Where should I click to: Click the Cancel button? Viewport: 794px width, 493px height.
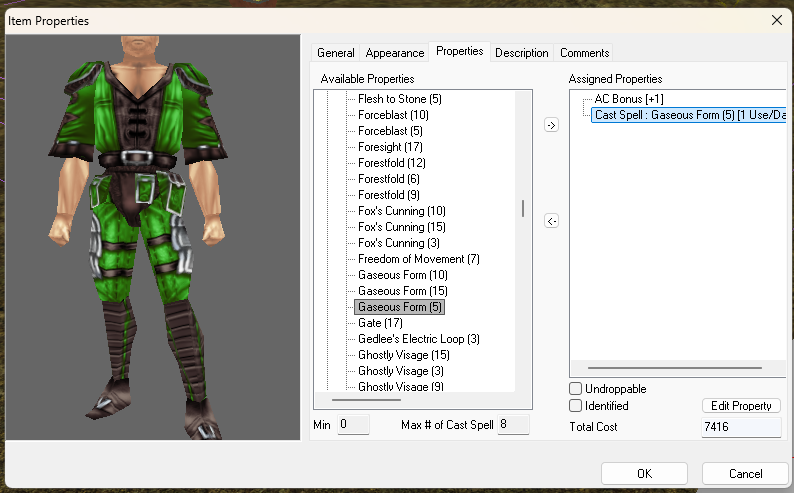click(x=745, y=473)
